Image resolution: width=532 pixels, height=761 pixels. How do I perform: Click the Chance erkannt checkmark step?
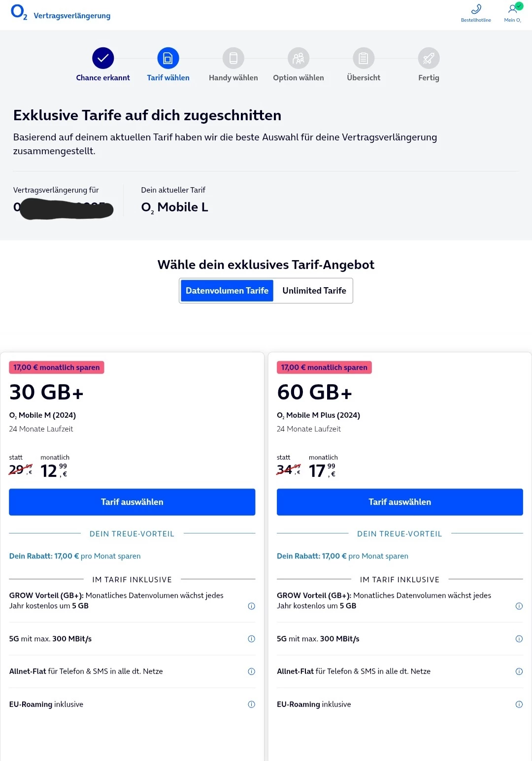[103, 58]
